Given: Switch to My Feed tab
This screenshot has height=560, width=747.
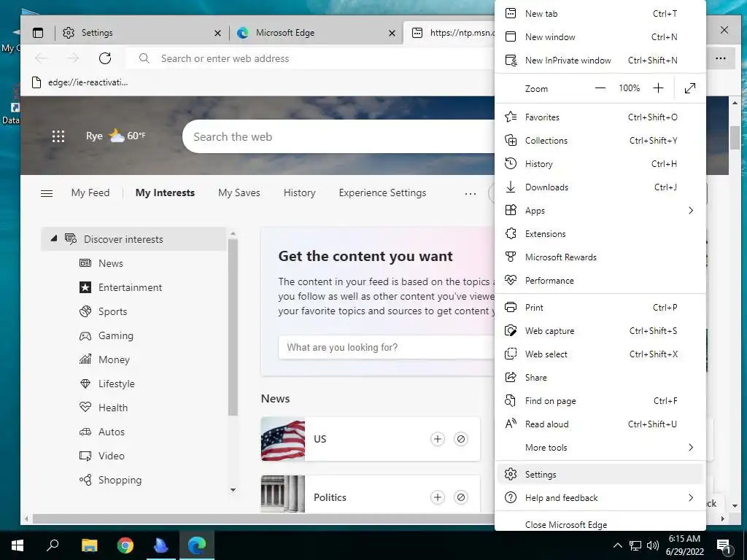Looking at the screenshot, I should (x=90, y=192).
